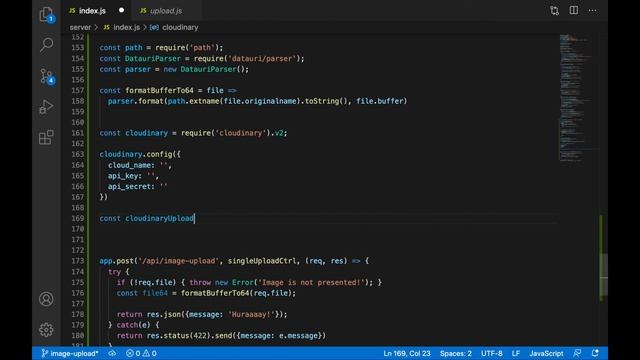Click formatBufferTo64 declaration on line 157
Screen dimensions: 640x360
pyautogui.click(x=159, y=91)
